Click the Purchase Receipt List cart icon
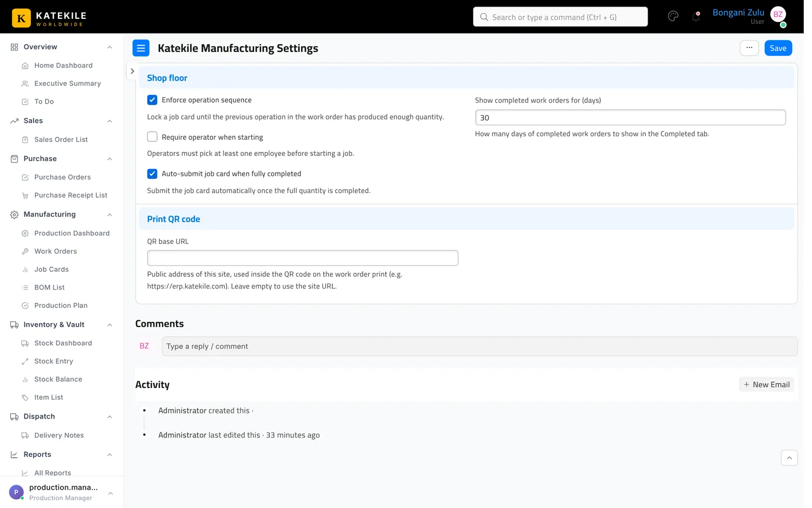This screenshot has width=812, height=508. click(x=25, y=196)
